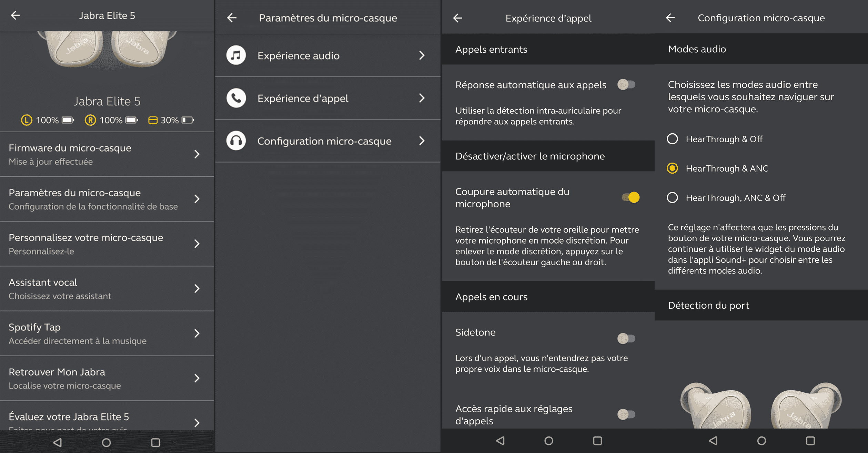Go back from Configuration micro-casque screen
868x453 pixels.
[670, 18]
